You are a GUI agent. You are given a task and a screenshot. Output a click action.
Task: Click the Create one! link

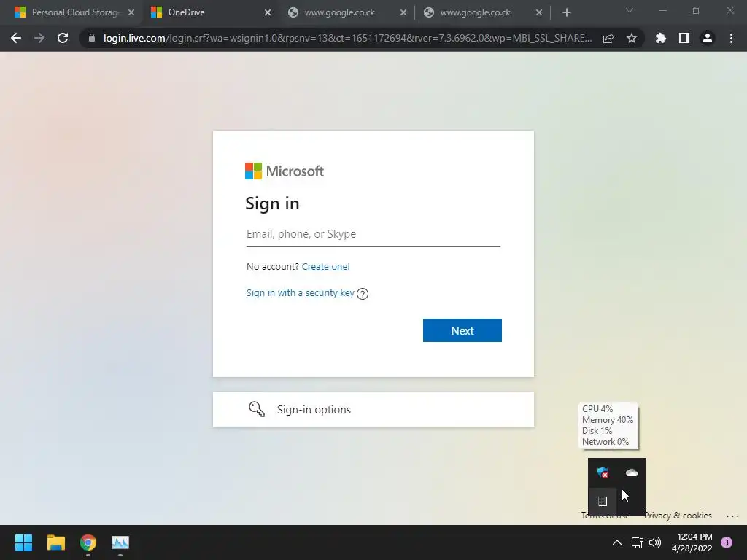326,267
